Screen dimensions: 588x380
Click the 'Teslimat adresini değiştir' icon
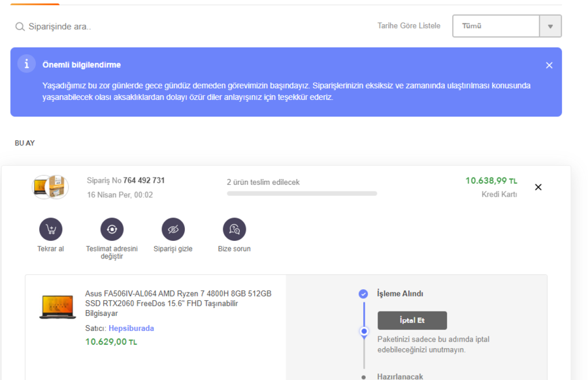[x=112, y=229]
